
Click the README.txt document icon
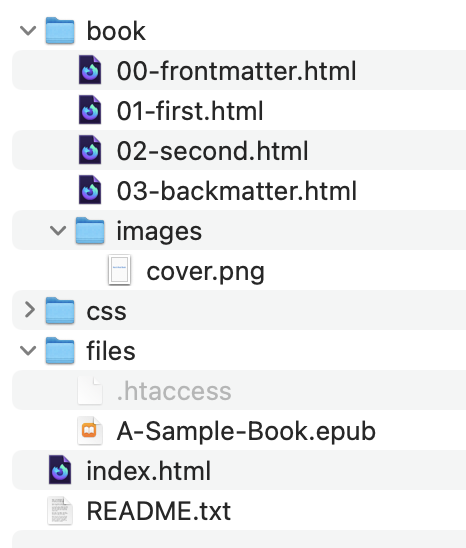click(x=60, y=511)
